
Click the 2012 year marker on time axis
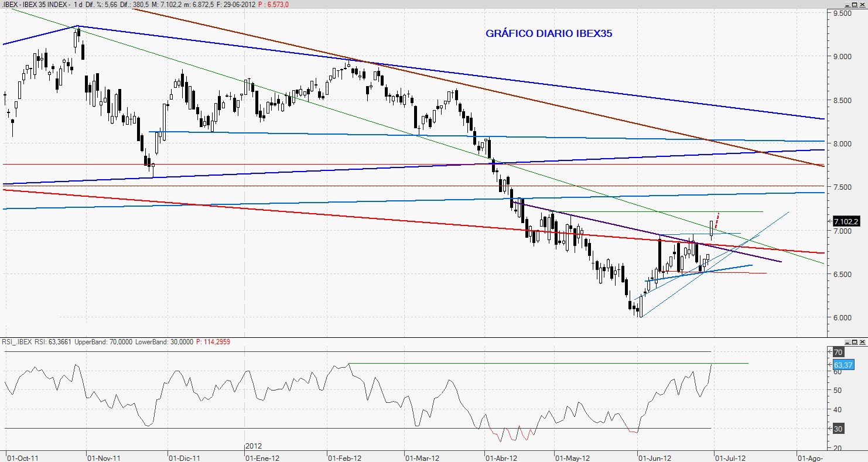click(254, 446)
